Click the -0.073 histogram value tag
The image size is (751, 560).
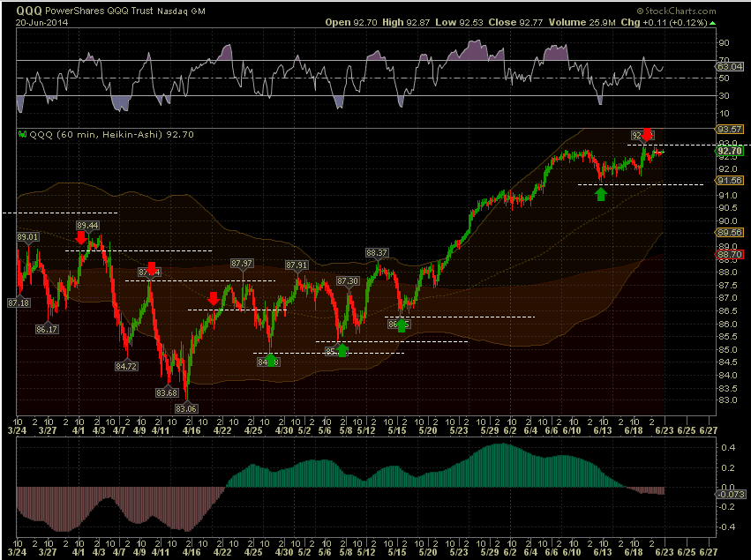point(730,494)
